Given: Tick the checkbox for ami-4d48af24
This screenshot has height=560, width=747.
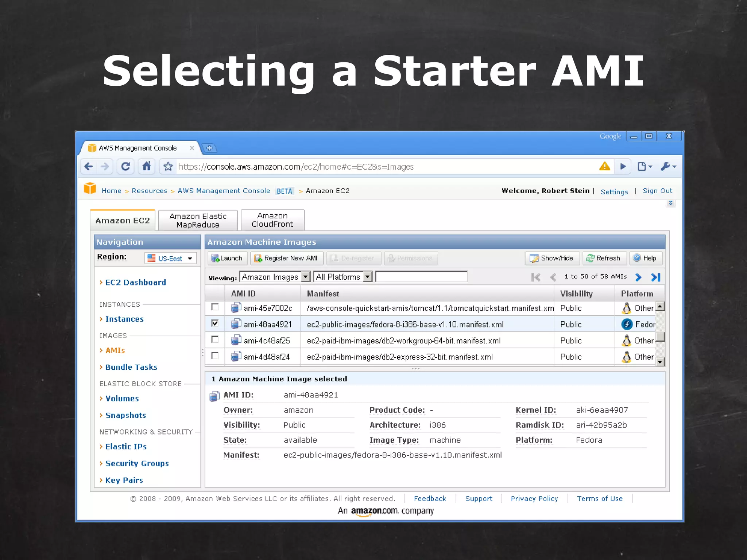Looking at the screenshot, I should coord(215,355).
